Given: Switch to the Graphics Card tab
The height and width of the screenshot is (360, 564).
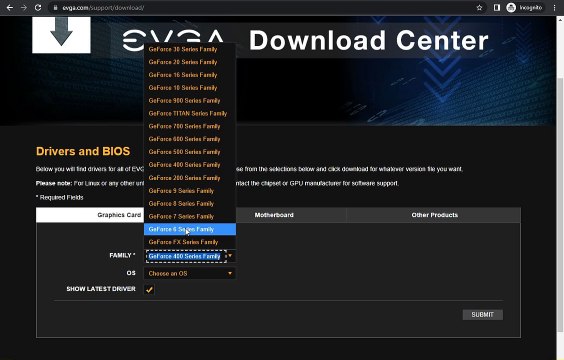Looking at the screenshot, I should (x=119, y=215).
